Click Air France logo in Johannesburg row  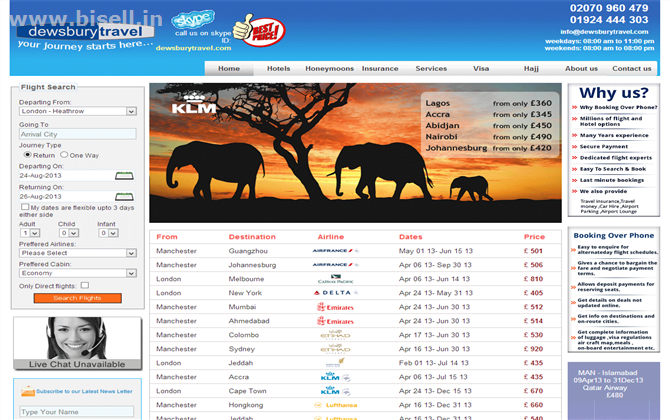point(335,265)
